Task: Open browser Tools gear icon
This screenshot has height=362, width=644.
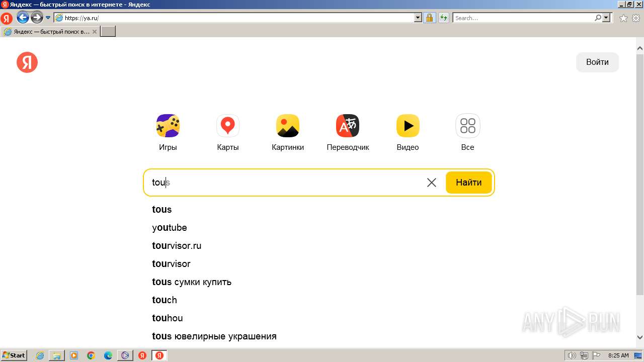Action: (x=636, y=18)
